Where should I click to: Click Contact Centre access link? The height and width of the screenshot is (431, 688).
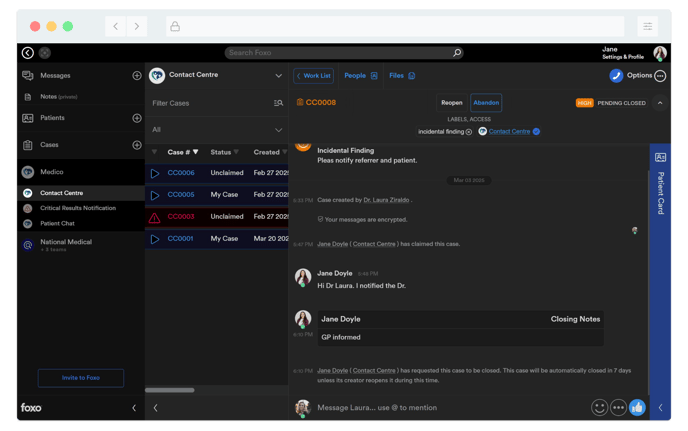[509, 132]
